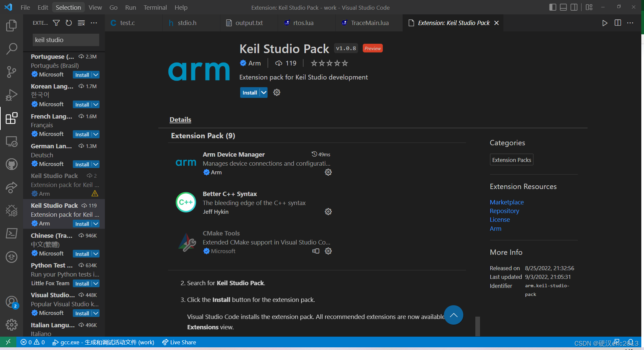Image resolution: width=644 pixels, height=350 pixels.
Task: Open Extensions view icon
Action: tap(11, 118)
